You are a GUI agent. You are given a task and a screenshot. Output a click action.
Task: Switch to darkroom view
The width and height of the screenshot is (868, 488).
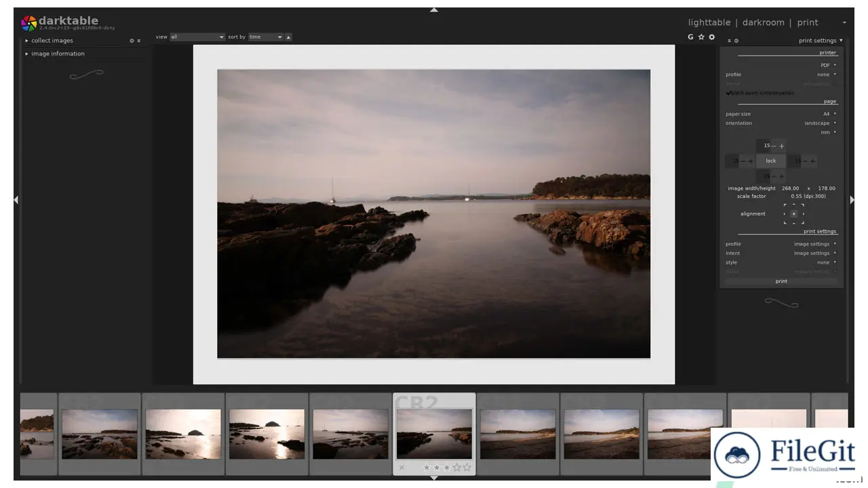pyautogui.click(x=763, y=22)
